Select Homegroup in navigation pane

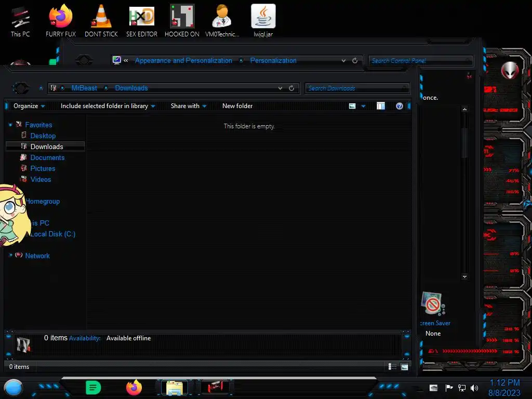click(x=43, y=201)
